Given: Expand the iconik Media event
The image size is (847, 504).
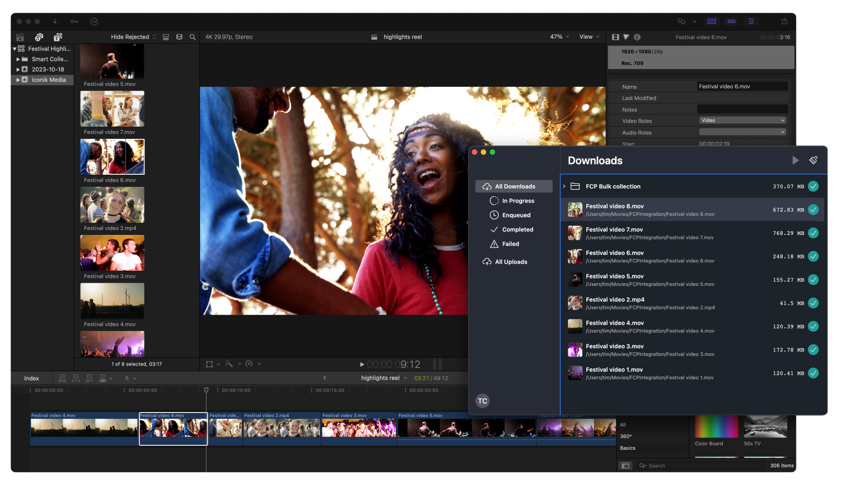Looking at the screenshot, I should tap(18, 80).
